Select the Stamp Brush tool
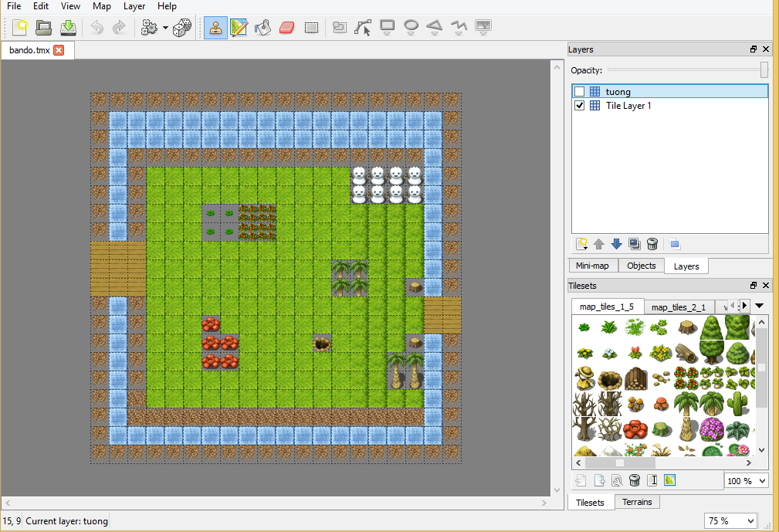This screenshot has width=779, height=532. point(215,27)
